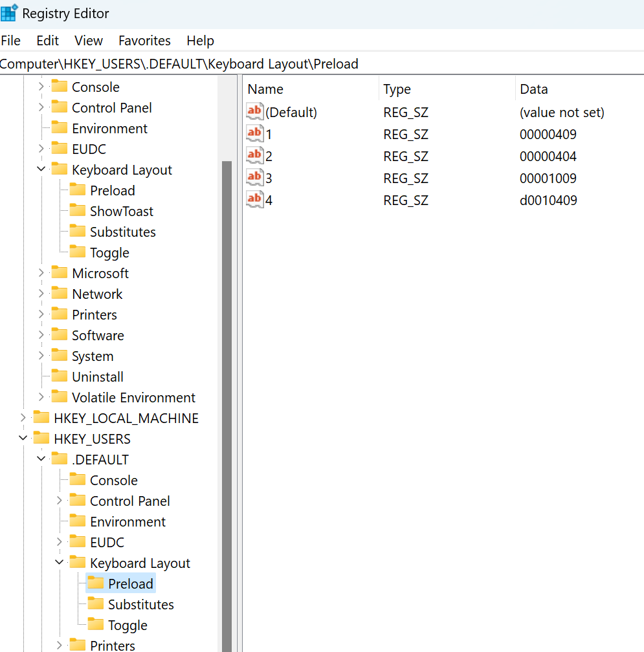Select the string icon for value 3

(254, 177)
